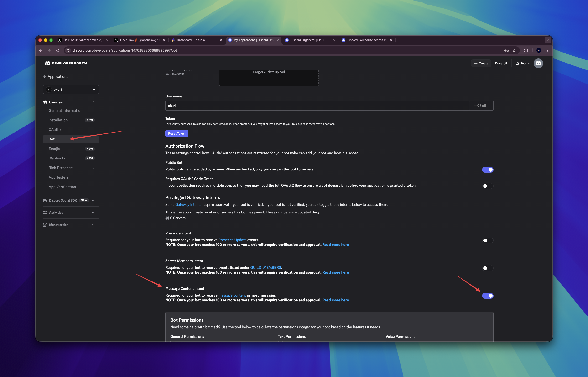Viewport: 588px width, 377px height.
Task: Open the Activities section
Action: [x=56, y=212]
